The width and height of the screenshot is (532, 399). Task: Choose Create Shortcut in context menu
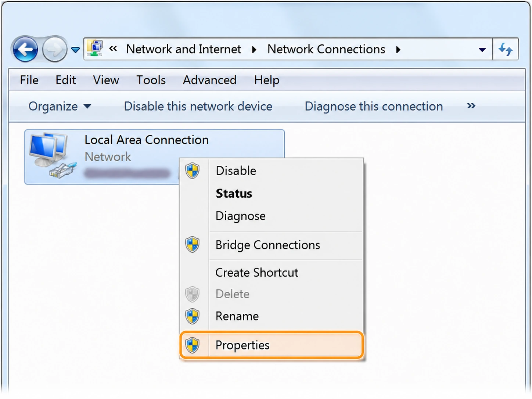[x=272, y=273]
